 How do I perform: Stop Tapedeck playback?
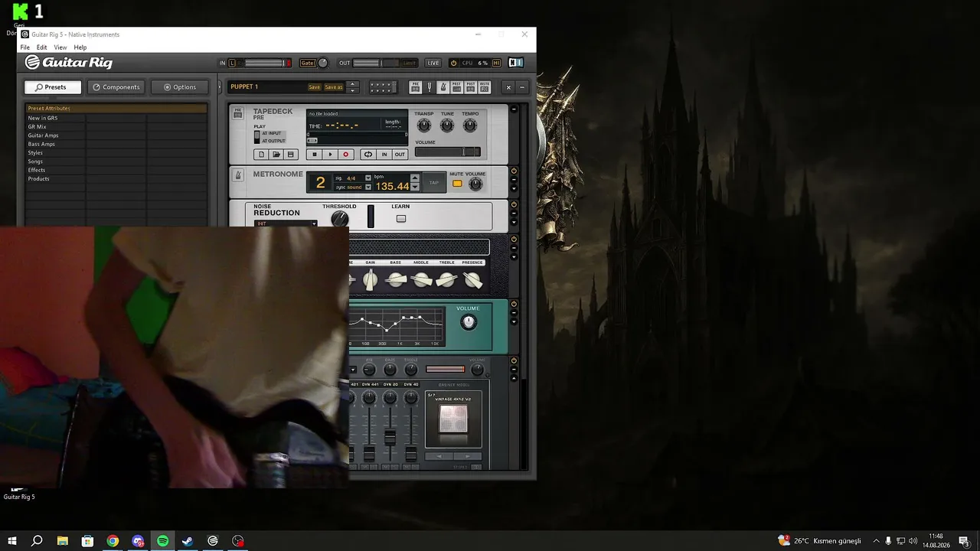coord(314,155)
